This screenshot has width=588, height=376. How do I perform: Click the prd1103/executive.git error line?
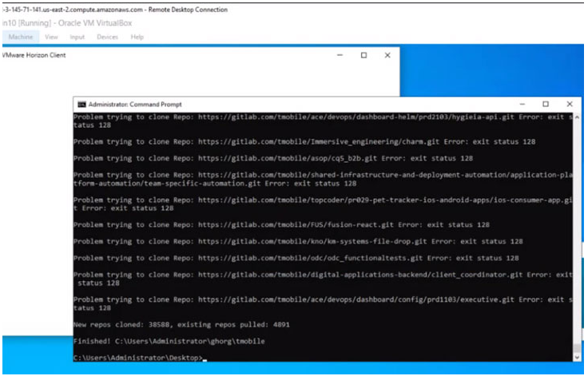(x=323, y=303)
